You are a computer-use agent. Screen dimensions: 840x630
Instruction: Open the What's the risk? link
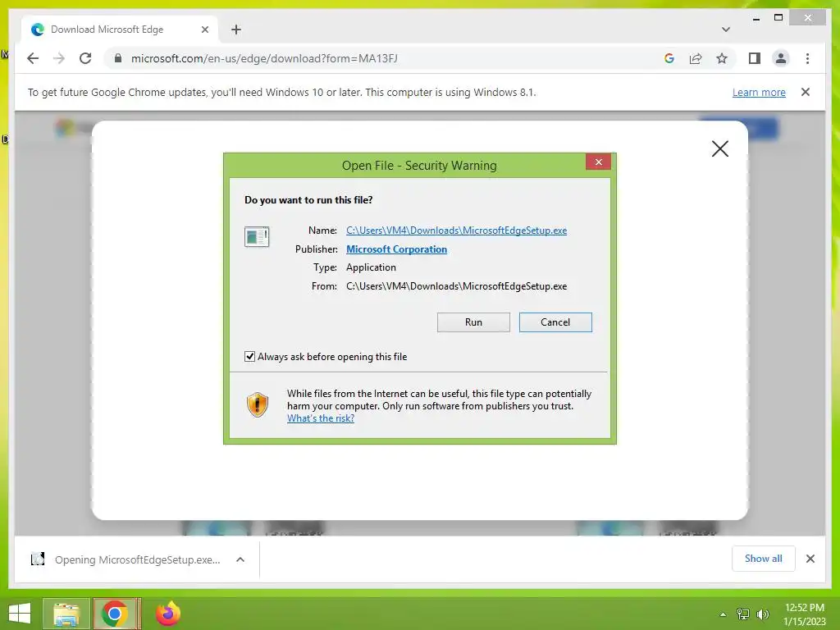321,418
